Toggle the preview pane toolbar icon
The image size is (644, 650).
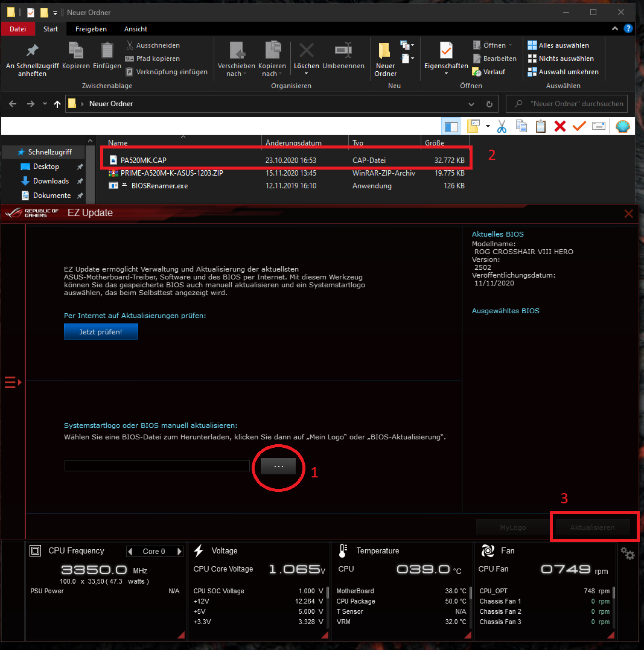click(451, 126)
